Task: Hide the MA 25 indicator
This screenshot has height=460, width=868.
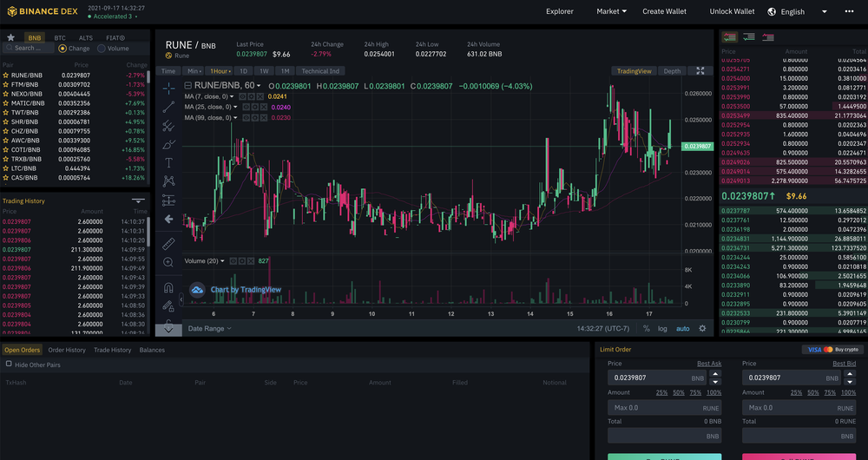Action: click(x=247, y=107)
